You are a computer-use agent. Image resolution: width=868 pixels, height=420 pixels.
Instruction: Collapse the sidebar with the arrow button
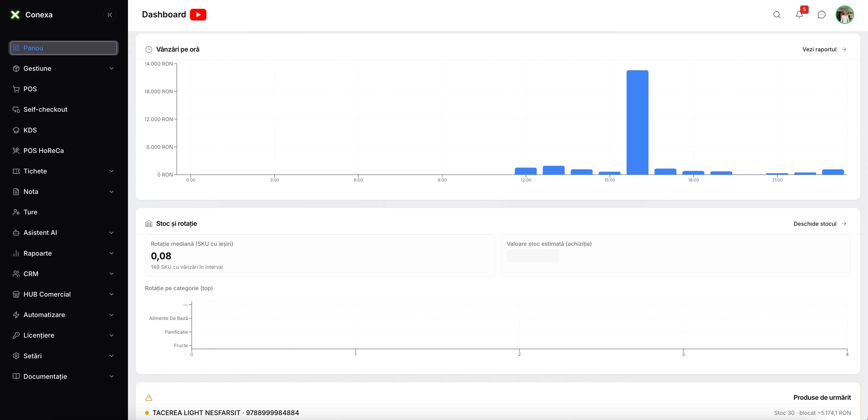(110, 15)
